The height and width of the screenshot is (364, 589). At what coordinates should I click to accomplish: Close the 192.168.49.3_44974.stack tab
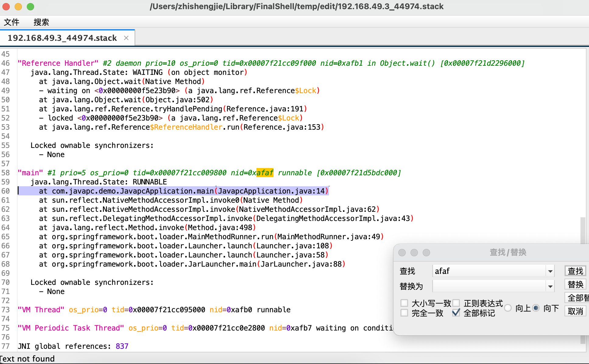(x=126, y=38)
